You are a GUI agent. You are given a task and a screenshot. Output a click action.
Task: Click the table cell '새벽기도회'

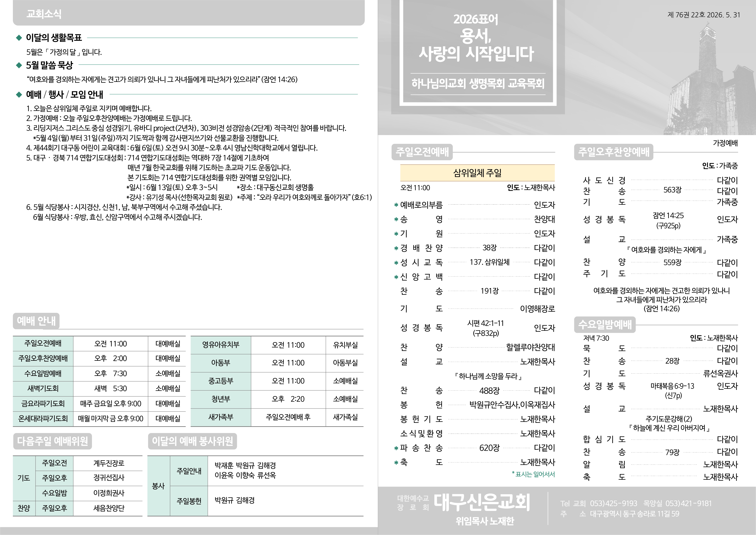pos(43,389)
